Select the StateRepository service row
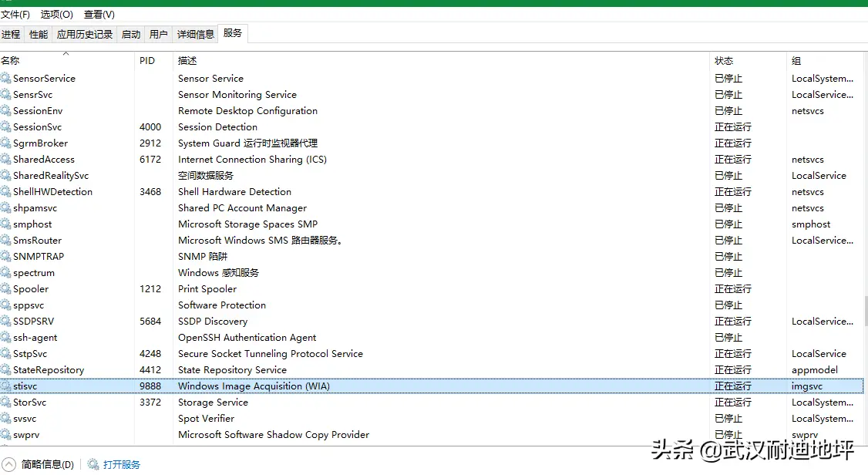 pyautogui.click(x=49, y=370)
